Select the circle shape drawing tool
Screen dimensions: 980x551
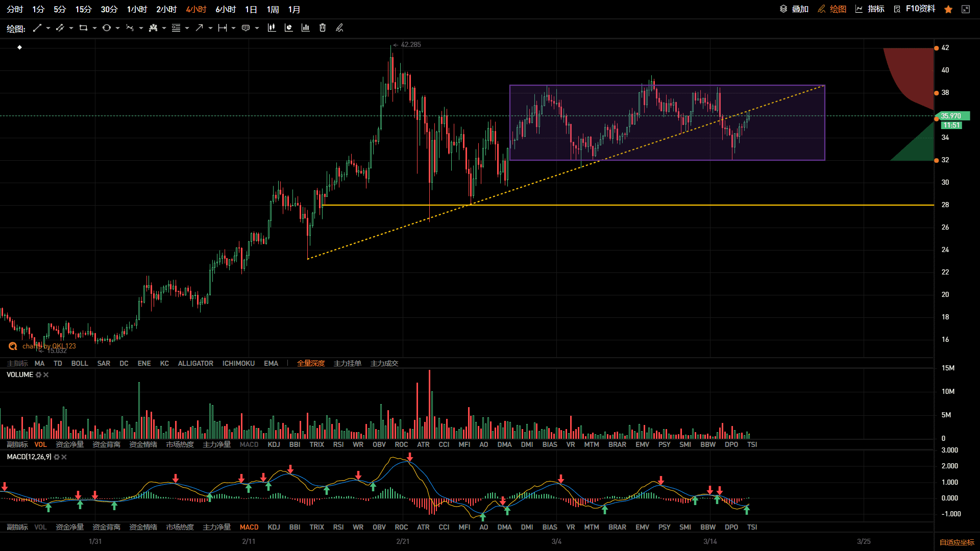[106, 28]
